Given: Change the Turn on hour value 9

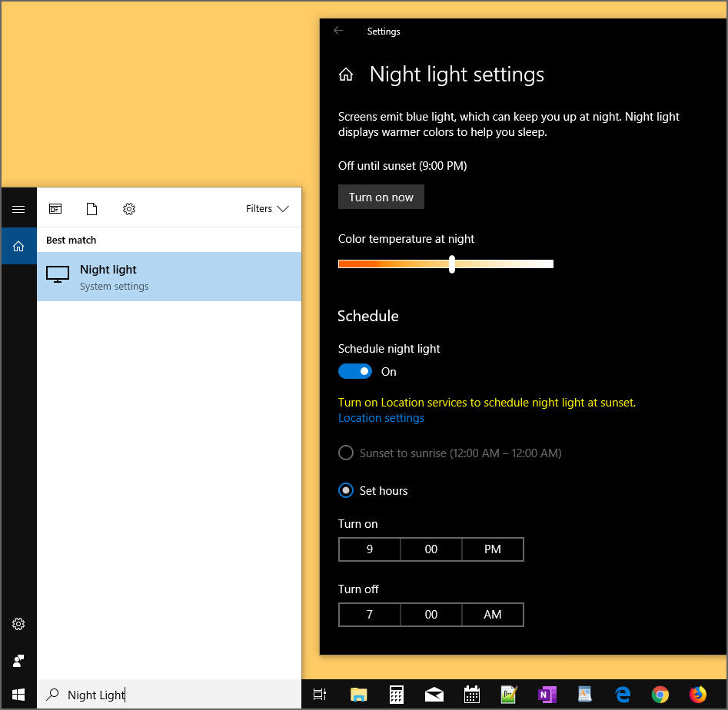Looking at the screenshot, I should 369,549.
